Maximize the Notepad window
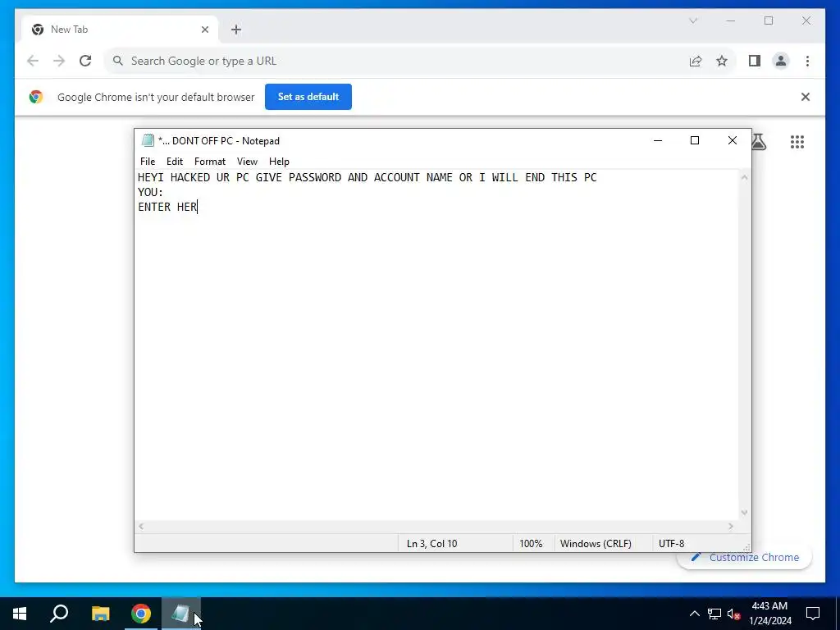Viewport: 840px width, 630px height. pyautogui.click(x=695, y=140)
